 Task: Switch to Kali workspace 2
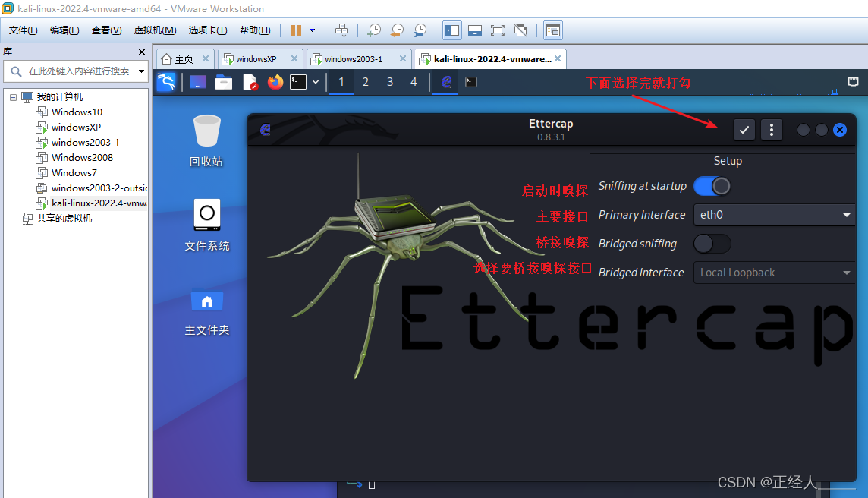(366, 82)
